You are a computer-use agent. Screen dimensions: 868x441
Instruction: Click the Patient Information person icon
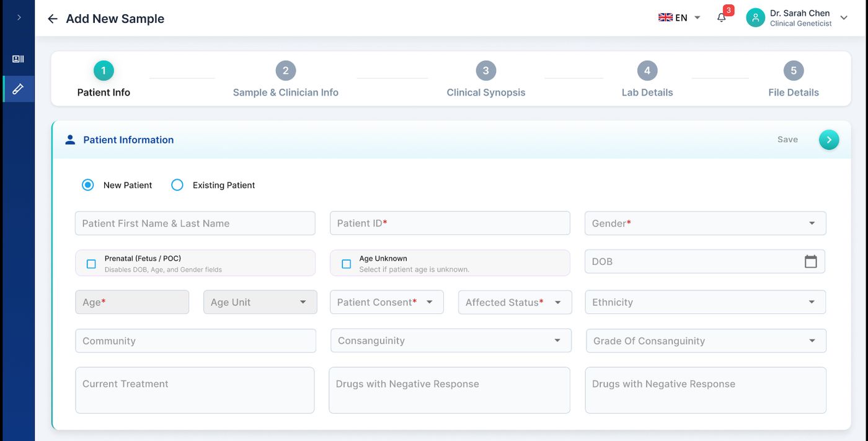click(x=70, y=140)
